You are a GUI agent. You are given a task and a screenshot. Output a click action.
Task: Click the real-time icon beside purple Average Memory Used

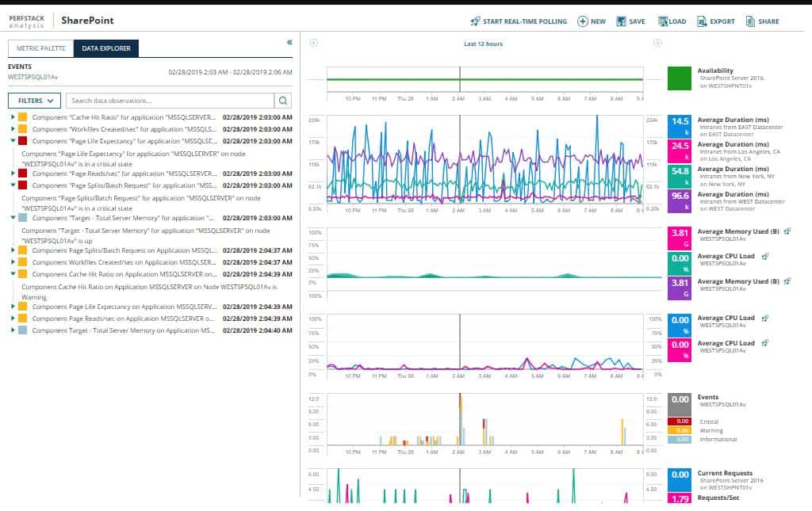787,280
